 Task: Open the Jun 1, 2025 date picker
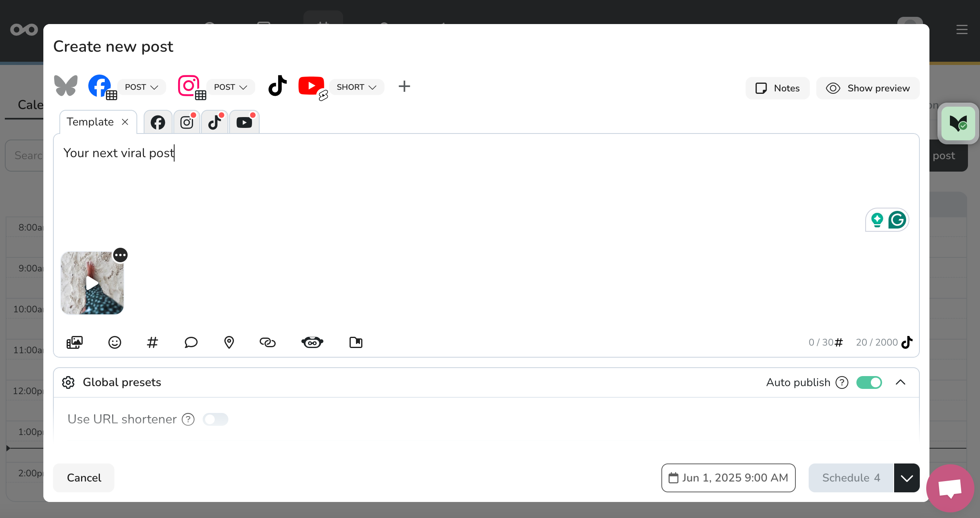coord(728,478)
